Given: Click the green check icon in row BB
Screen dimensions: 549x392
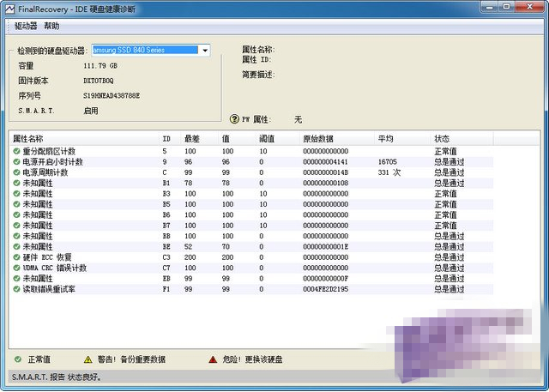Looking at the screenshot, I should point(16,236).
